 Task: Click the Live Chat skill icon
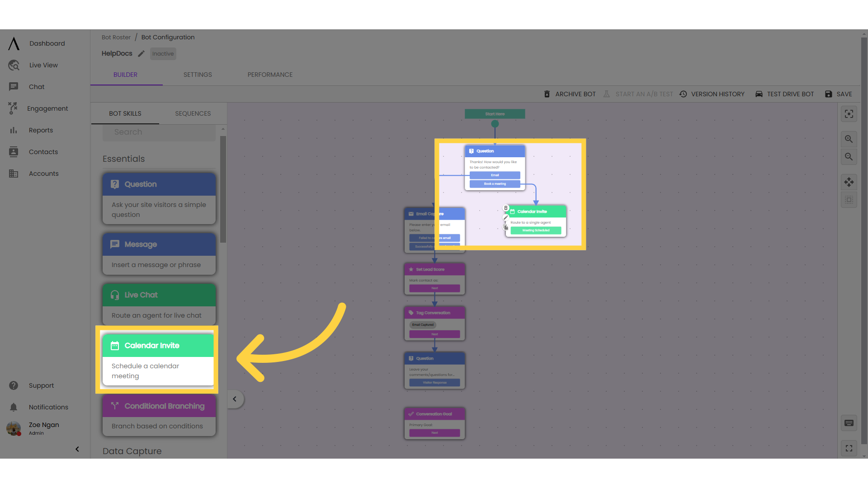click(114, 294)
